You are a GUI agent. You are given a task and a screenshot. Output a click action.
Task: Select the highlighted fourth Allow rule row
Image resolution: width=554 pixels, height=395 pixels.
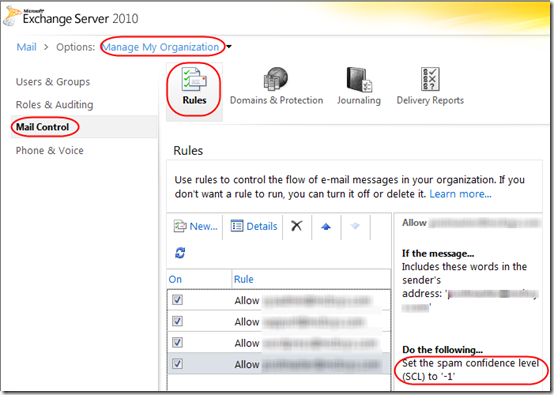pyautogui.click(x=279, y=364)
